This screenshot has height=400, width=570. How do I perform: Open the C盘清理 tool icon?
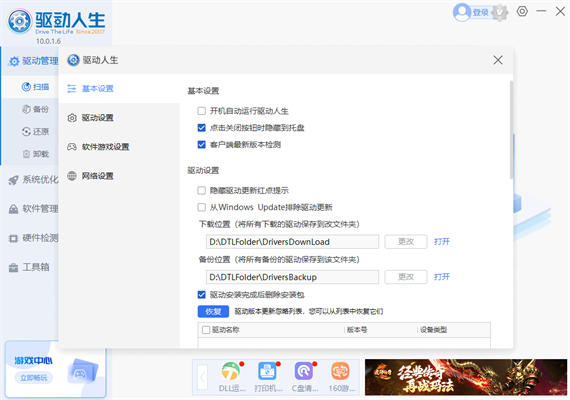coord(304,372)
